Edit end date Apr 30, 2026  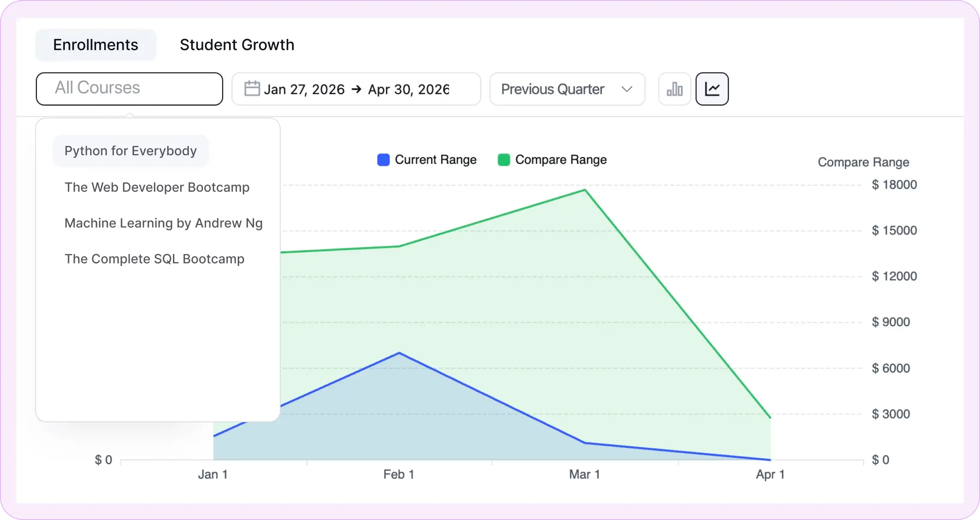click(408, 89)
